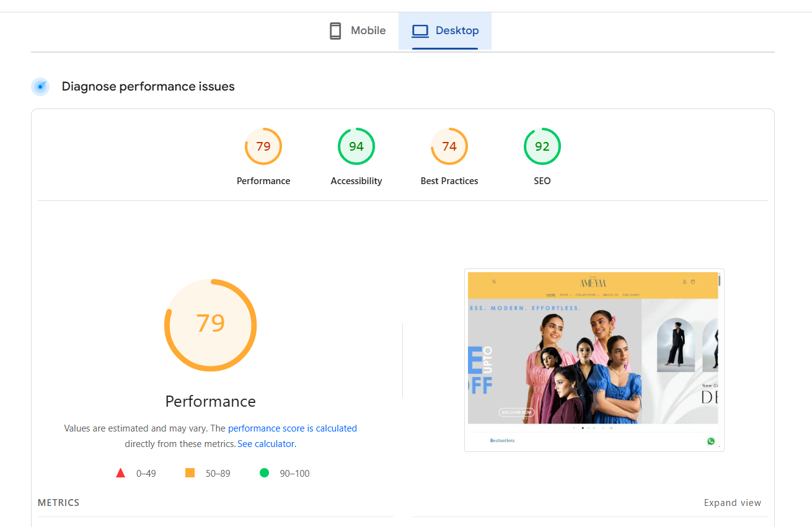Expand the metrics view
This screenshot has width=812, height=527.
(732, 503)
